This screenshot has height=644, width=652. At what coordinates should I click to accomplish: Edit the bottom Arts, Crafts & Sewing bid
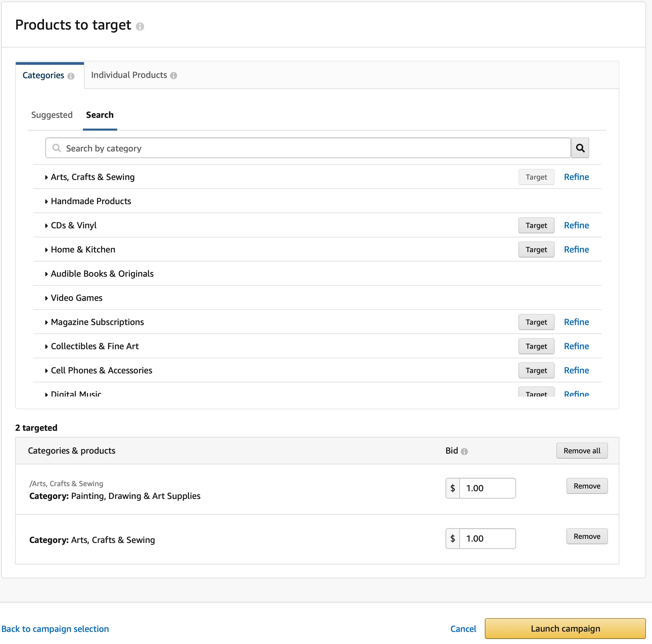click(487, 539)
